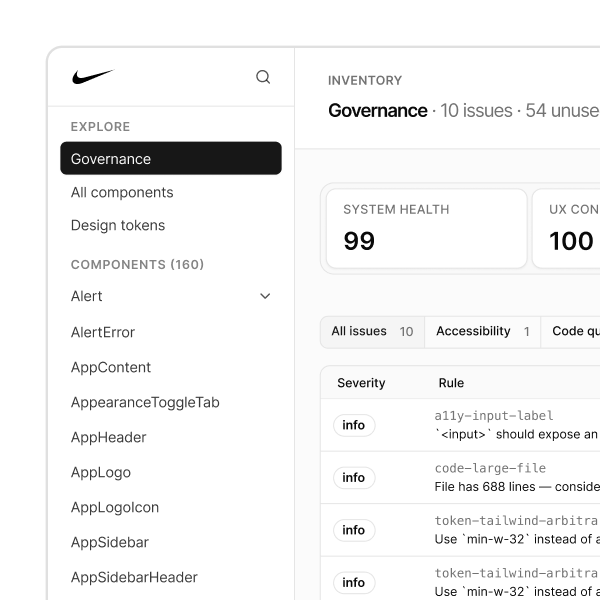Switch to the All issues tab
The image size is (600, 600).
372,331
